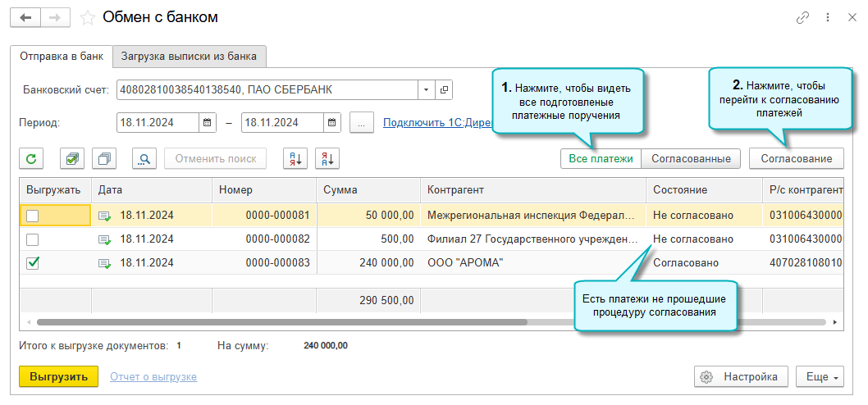Click the disabled Отменить поиск button
The width and height of the screenshot is (868, 405).
point(215,159)
